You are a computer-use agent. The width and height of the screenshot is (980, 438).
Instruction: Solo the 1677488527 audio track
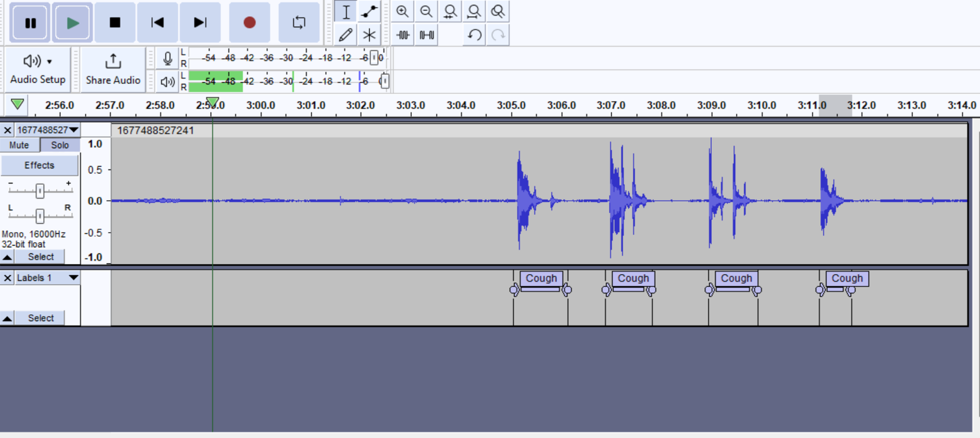(x=60, y=145)
